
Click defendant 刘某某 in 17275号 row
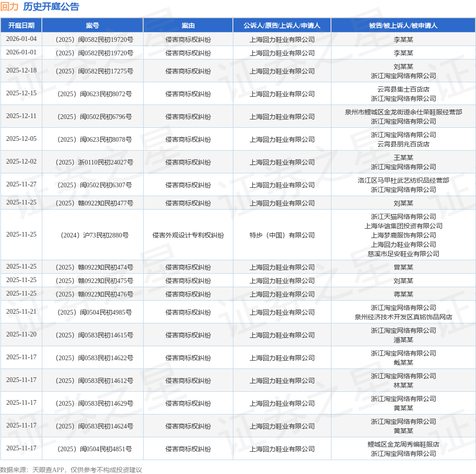403,66
